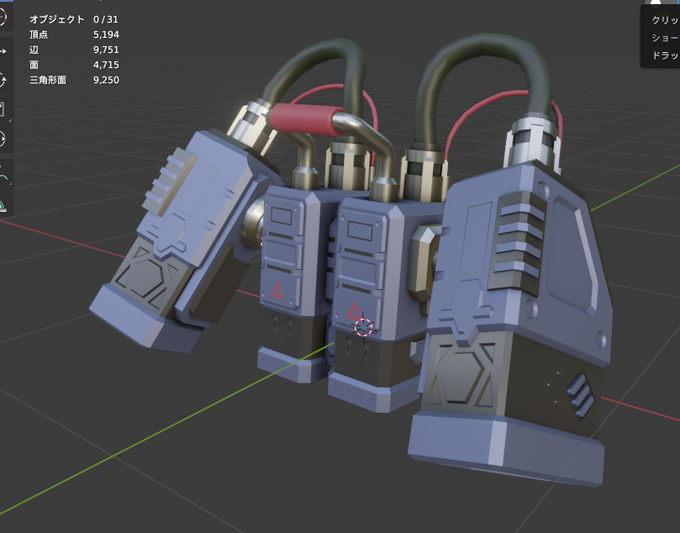Select the Transform tool icon

pyautogui.click(x=3, y=139)
